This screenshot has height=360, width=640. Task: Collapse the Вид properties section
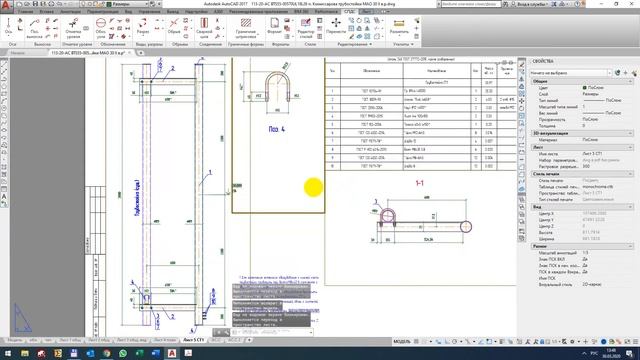tap(630, 207)
